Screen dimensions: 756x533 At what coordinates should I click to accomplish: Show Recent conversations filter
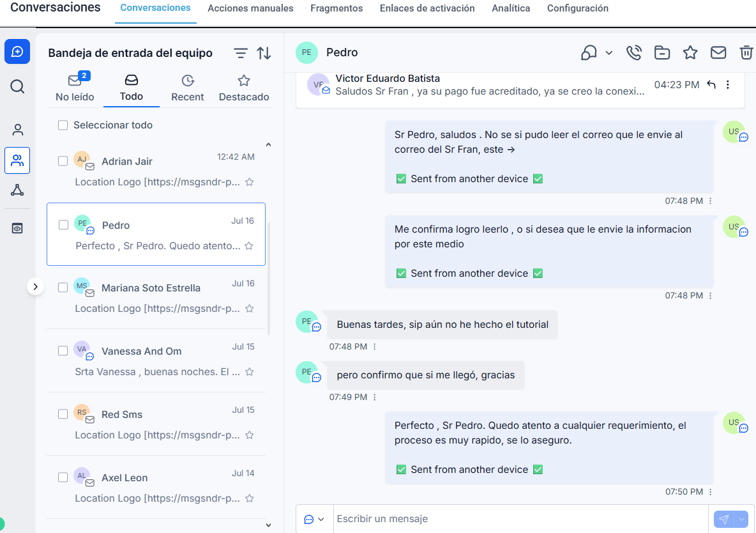click(188, 88)
